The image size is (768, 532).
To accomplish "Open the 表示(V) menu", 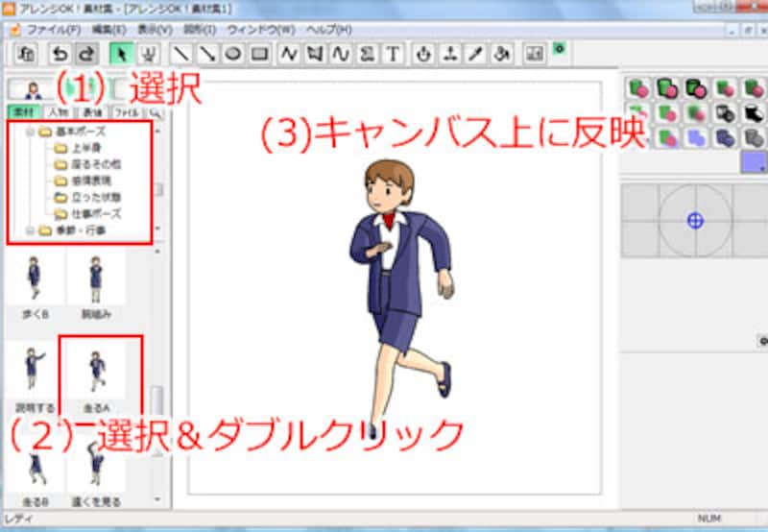I will [x=155, y=30].
